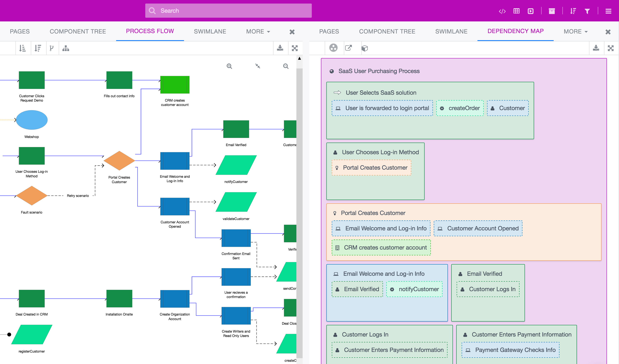
Task: Toggle fullscreen on the Dependency Map panel
Action: coord(611,48)
